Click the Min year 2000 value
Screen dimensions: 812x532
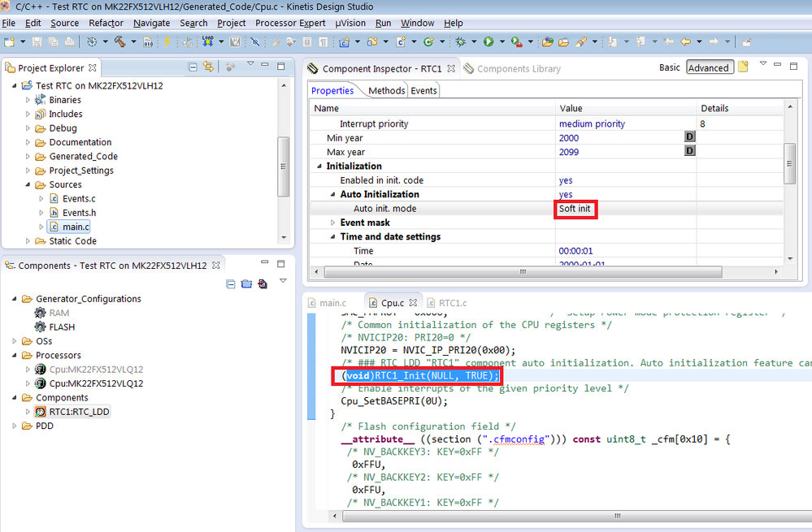569,137
